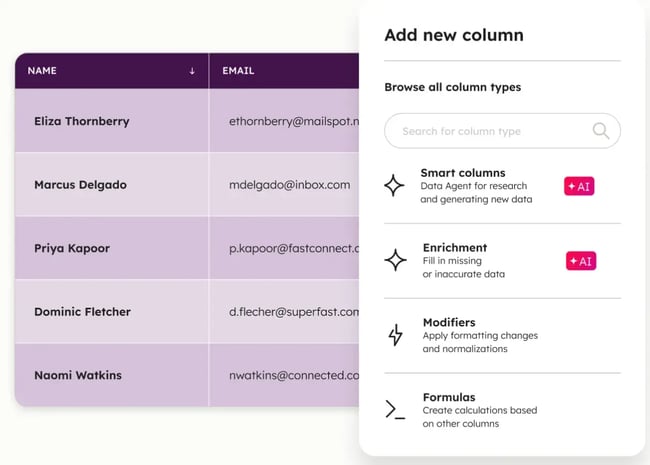Select the Eliza Thornberry name cell
This screenshot has width=650, height=465.
81,122
